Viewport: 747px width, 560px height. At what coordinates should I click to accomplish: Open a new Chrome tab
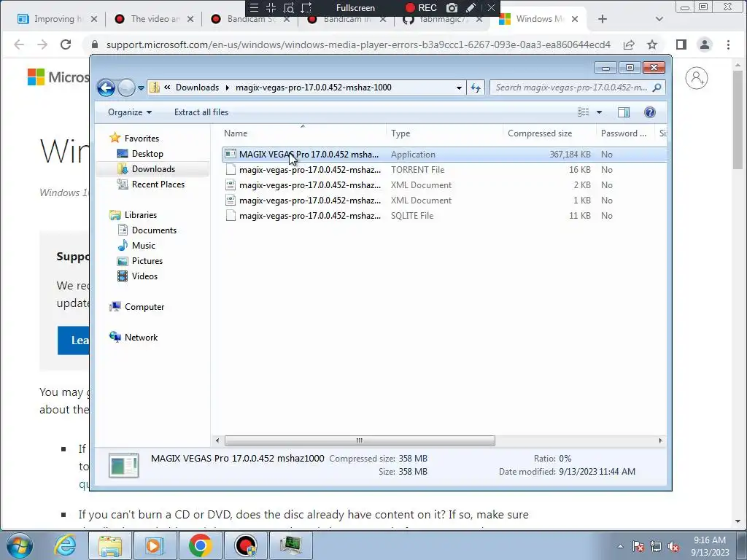[603, 19]
